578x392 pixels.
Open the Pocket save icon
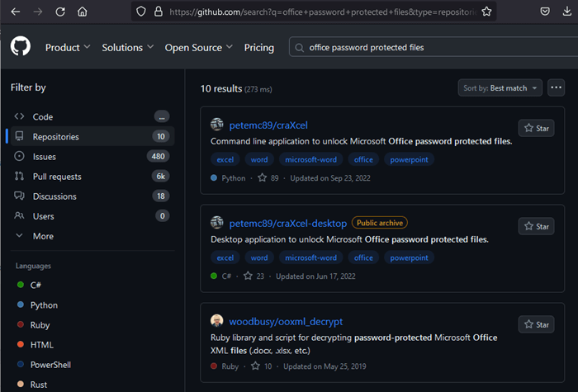545,12
